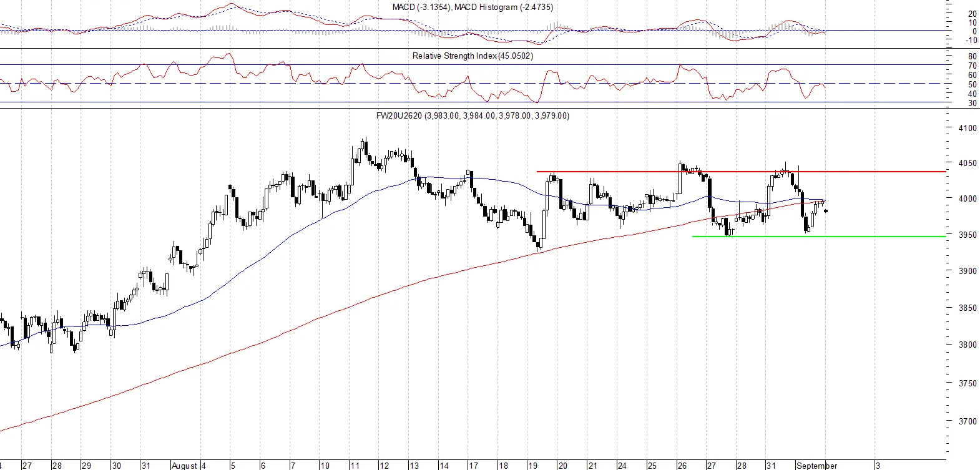This screenshot has height=470, width=980.
Task: Click the 3950 price axis label
Action: [x=968, y=235]
